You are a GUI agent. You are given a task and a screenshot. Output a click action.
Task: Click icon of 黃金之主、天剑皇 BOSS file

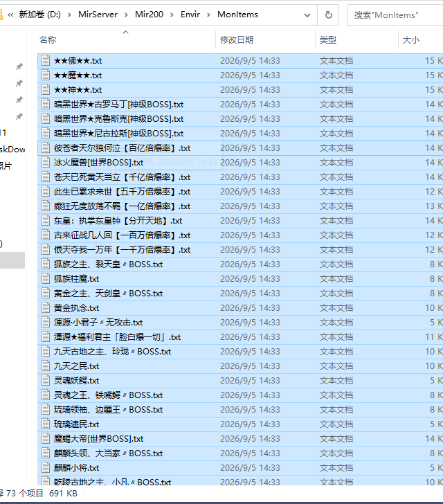(46, 293)
